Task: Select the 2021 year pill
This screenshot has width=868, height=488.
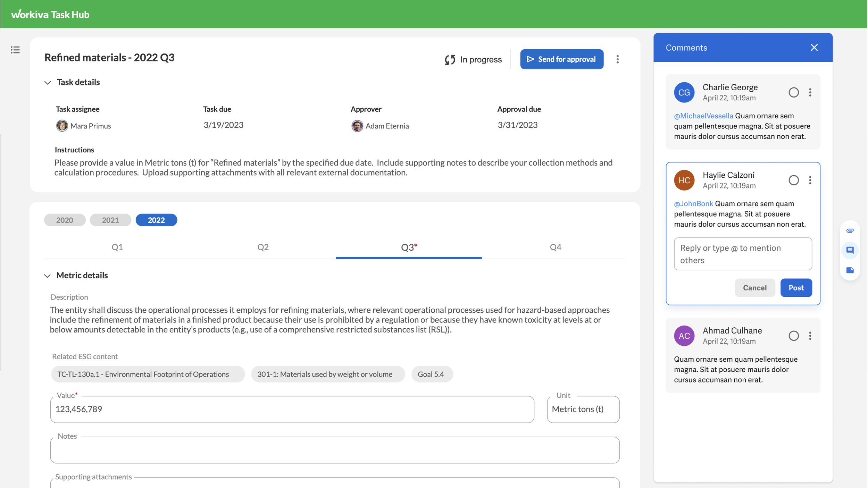Action: (110, 220)
